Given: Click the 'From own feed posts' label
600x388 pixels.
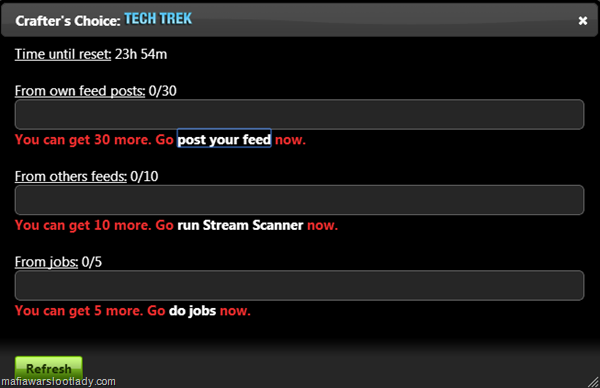Looking at the screenshot, I should 80,91.
